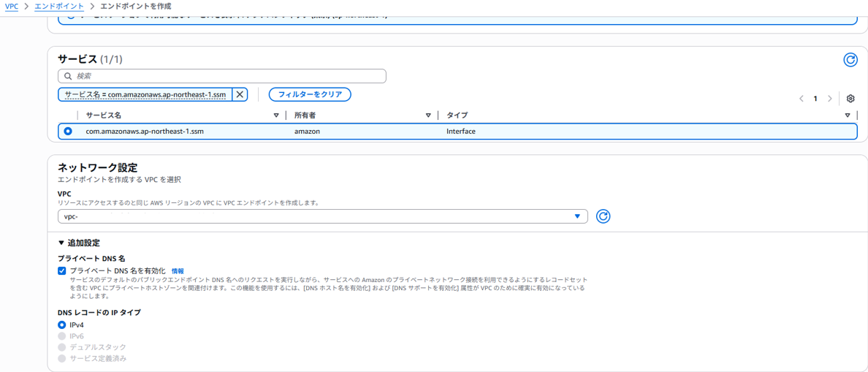
Task: Select the com.amazonaws.ap-northeast-1.ssm service radio
Action: [x=68, y=132]
